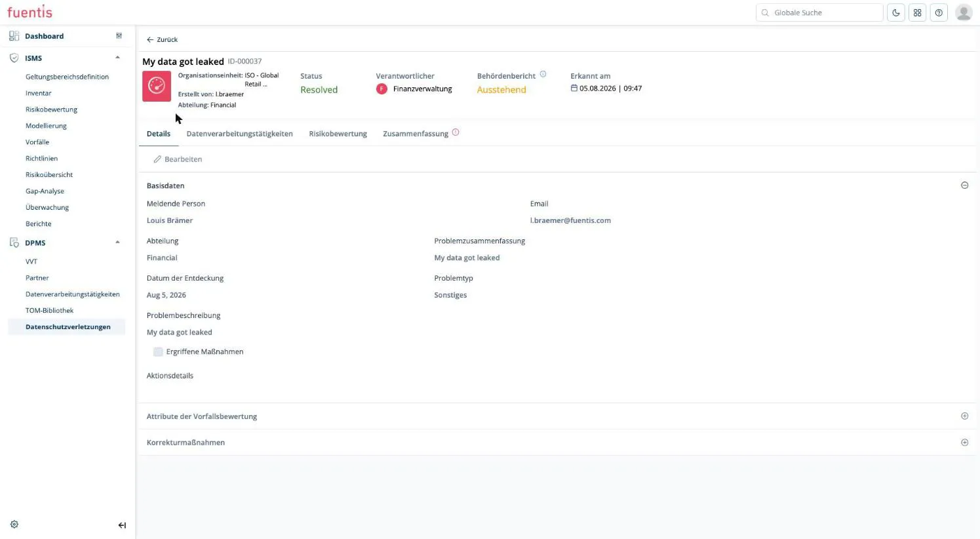Click the fuentis logo
Viewport: 980px width, 539px height.
click(x=29, y=12)
